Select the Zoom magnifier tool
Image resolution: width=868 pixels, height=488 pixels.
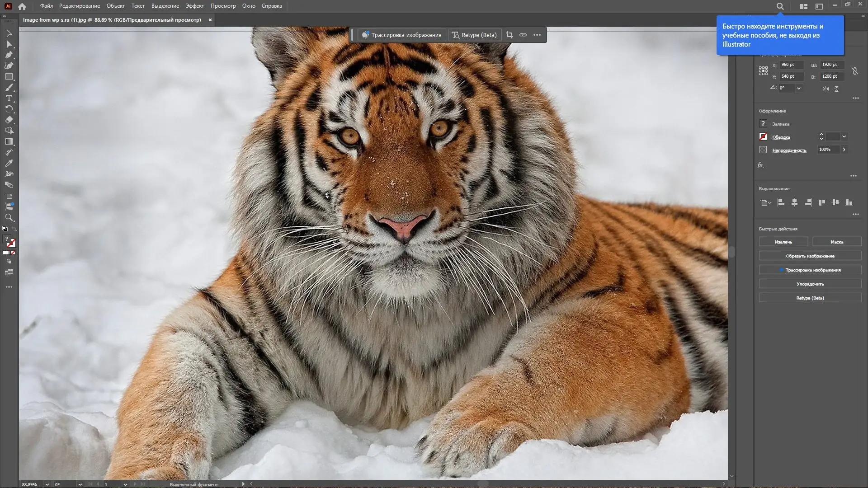point(9,217)
